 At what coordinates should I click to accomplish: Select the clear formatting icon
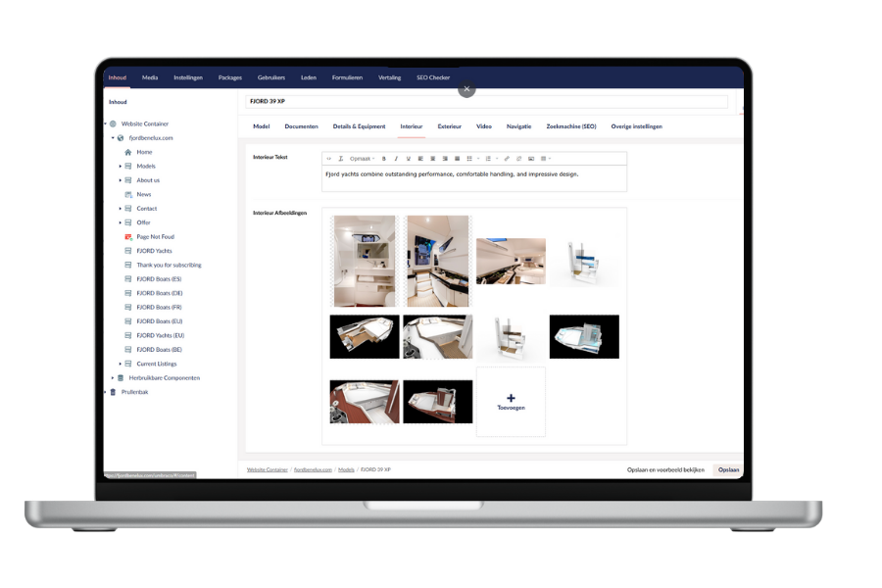pos(341,157)
